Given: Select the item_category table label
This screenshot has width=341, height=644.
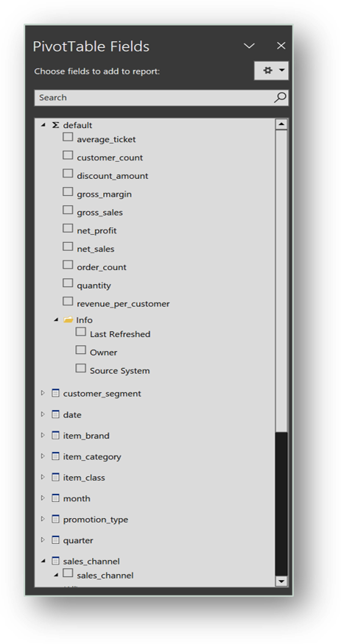Looking at the screenshot, I should click(x=92, y=457).
